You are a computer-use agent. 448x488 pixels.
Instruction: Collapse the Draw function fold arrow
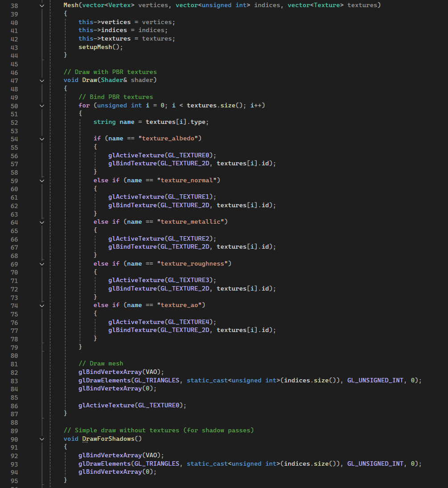click(42, 81)
